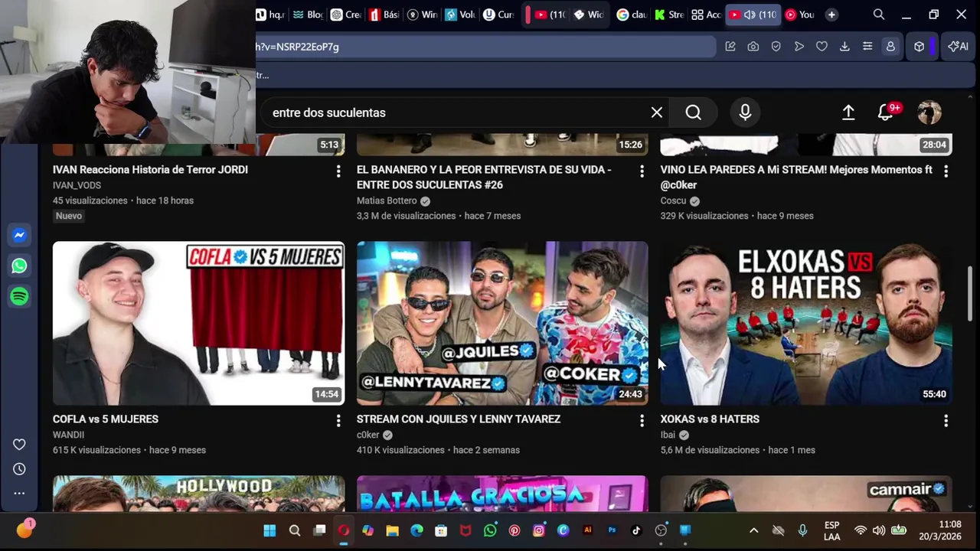Click the page vertical scrollbar thumb
This screenshot has height=551, width=980.
click(970, 295)
